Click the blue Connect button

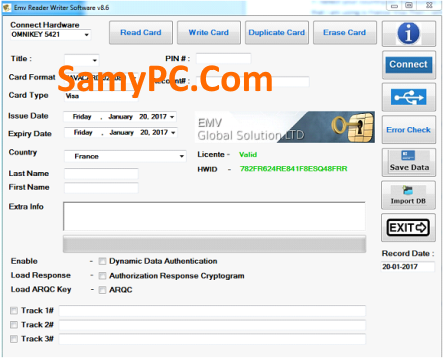(409, 65)
